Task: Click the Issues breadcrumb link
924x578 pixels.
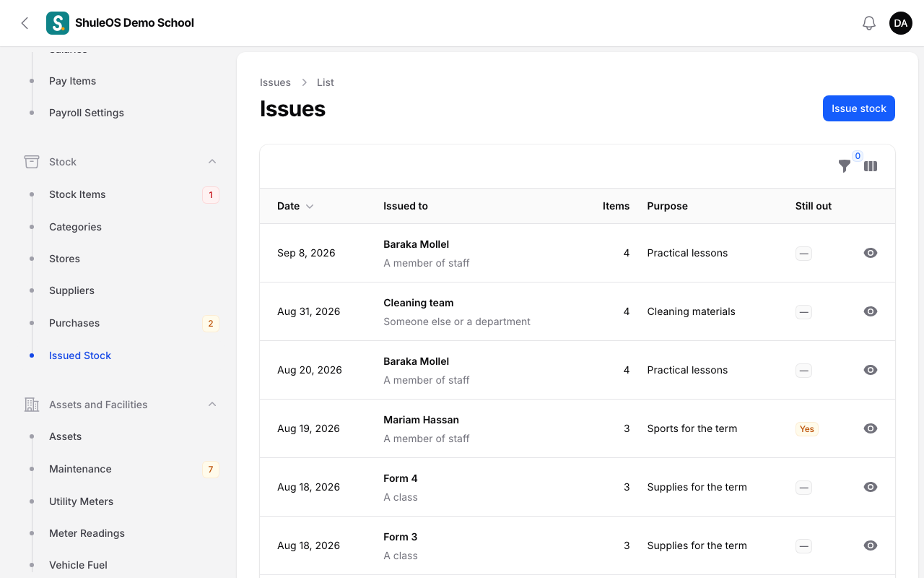Action: tap(275, 82)
